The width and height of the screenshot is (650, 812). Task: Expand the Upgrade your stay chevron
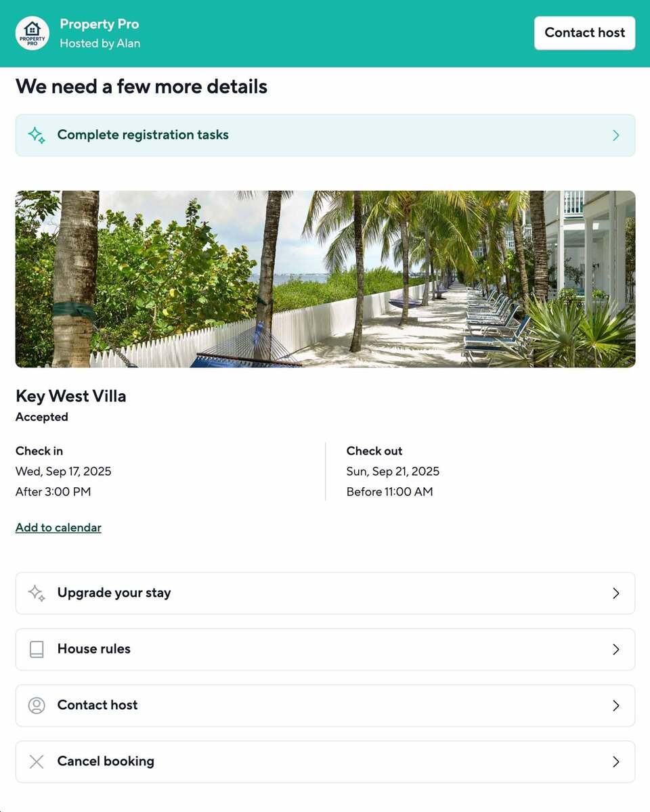click(615, 593)
